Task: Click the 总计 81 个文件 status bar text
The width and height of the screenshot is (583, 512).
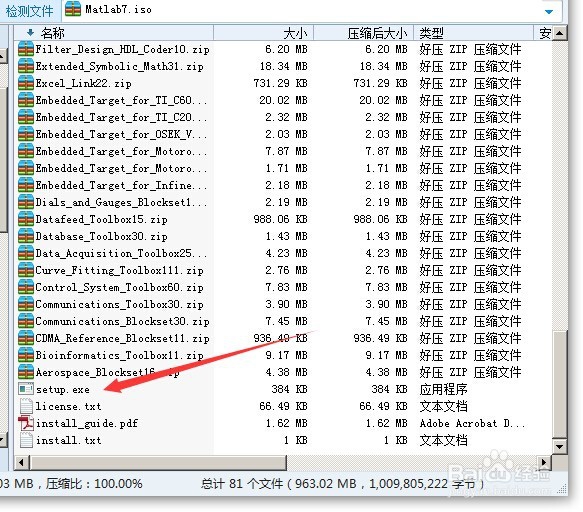Action: (x=242, y=484)
